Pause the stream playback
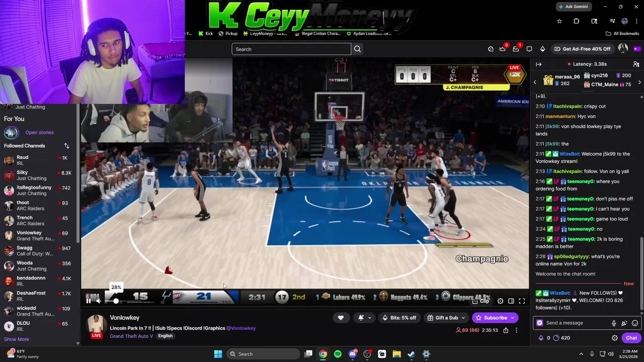 click(89, 301)
